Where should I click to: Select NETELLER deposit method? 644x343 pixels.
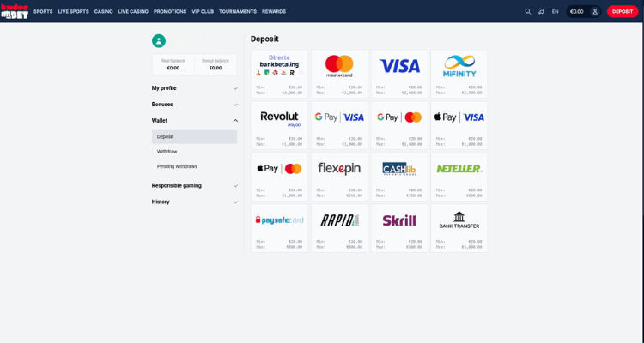point(459,177)
